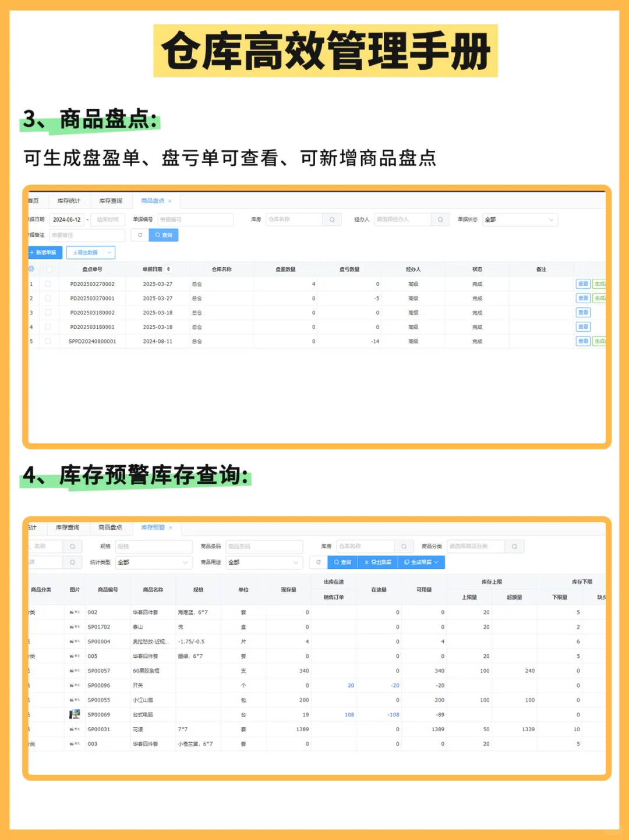Click the export icon on 导出数据 in 库存预警

[x=367, y=562]
